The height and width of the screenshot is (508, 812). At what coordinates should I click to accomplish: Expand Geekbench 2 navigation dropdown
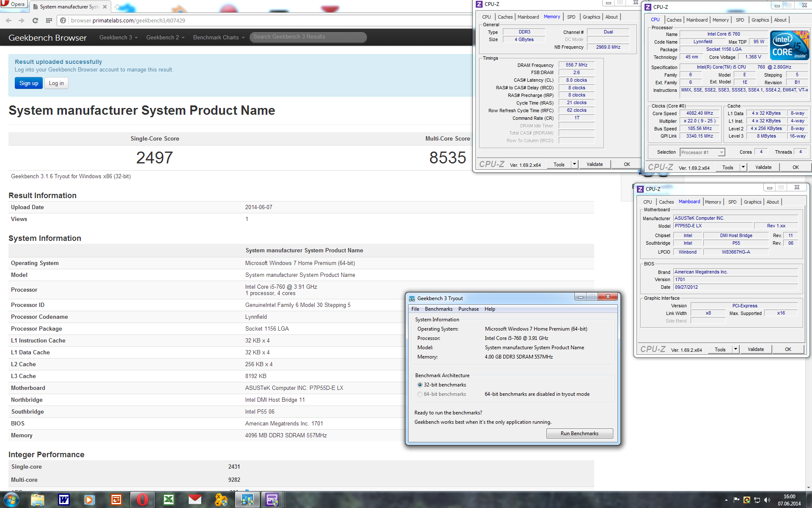pos(165,37)
